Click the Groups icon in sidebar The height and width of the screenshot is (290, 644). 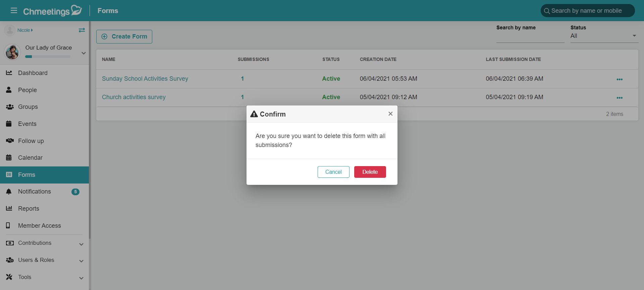tap(10, 107)
